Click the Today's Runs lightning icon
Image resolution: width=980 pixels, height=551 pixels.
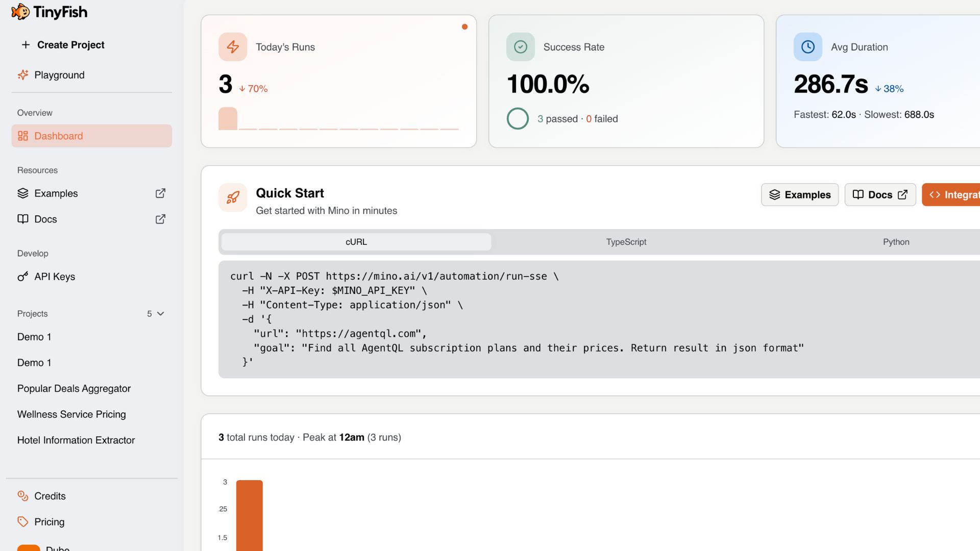coord(233,47)
